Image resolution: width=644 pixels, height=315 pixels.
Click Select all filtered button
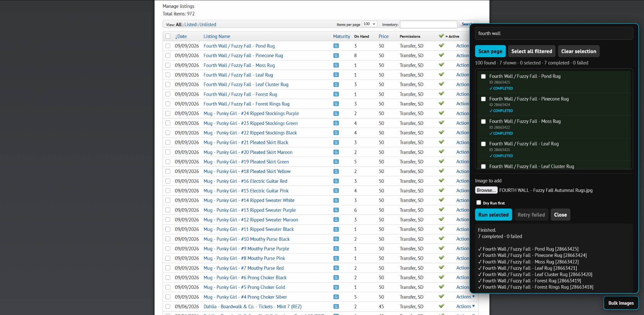pyautogui.click(x=531, y=51)
